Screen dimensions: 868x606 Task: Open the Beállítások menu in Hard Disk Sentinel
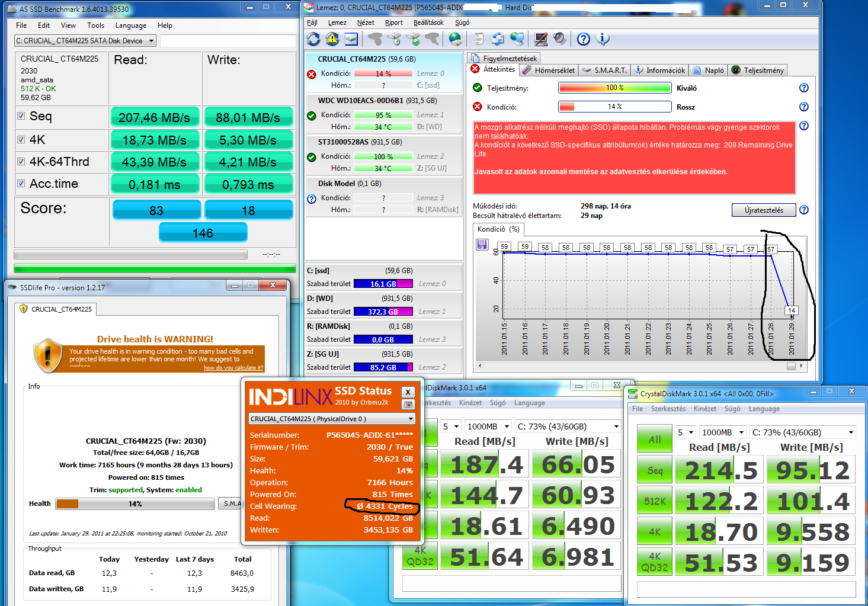click(x=428, y=23)
